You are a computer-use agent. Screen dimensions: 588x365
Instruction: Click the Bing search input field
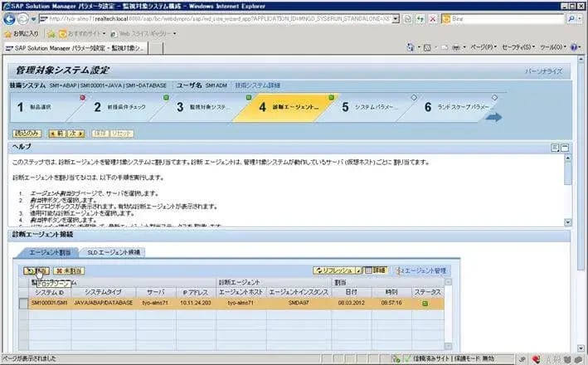(x=503, y=18)
